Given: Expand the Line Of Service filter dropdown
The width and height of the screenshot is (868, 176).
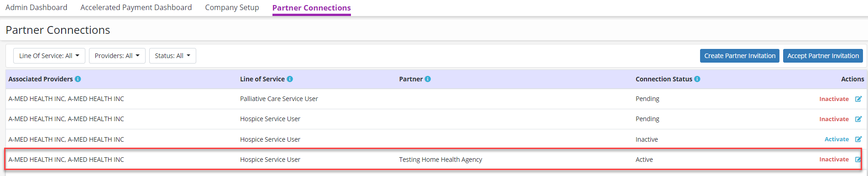Looking at the screenshot, I should [x=49, y=56].
